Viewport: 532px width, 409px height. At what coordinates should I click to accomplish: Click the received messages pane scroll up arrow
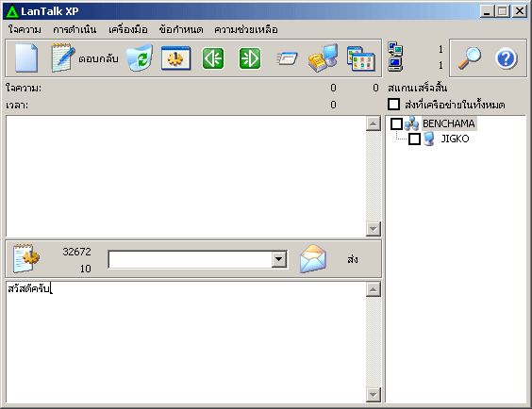(x=374, y=123)
